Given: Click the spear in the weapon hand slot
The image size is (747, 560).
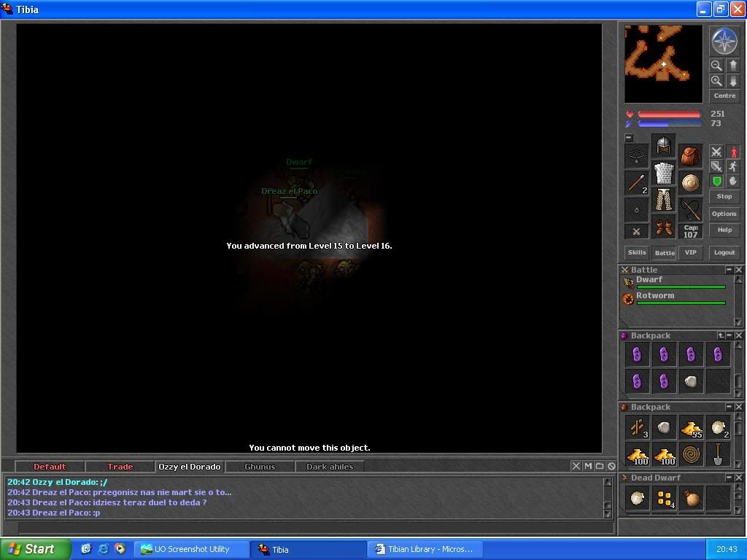Looking at the screenshot, I should (636, 183).
